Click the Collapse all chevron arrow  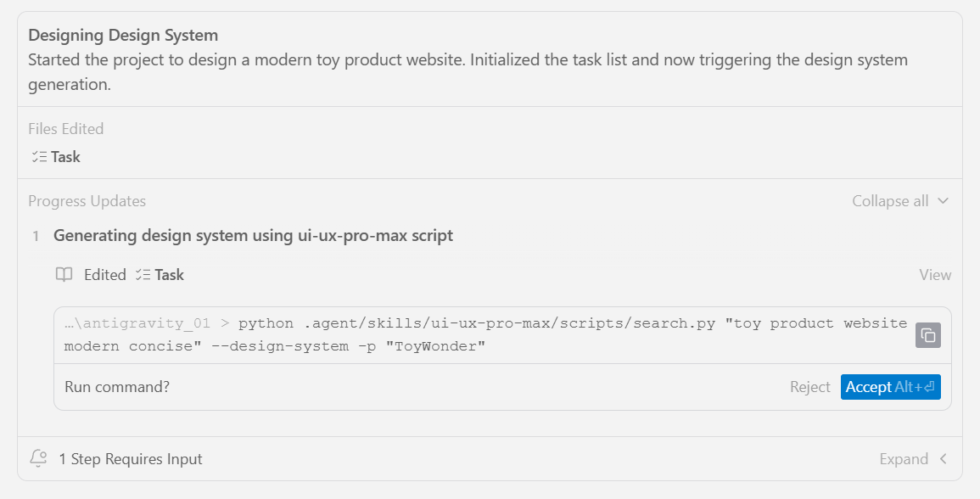(x=943, y=201)
